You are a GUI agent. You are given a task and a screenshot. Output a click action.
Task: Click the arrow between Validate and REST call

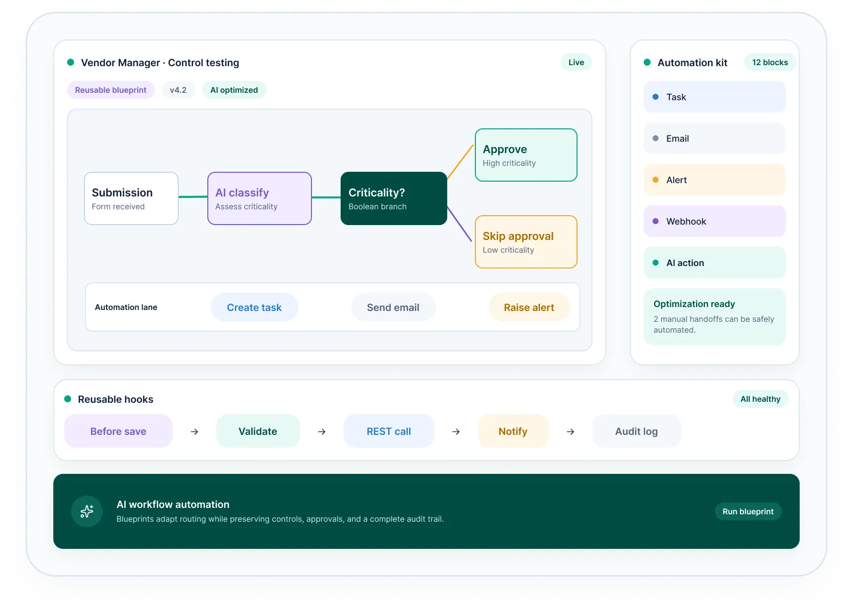click(x=322, y=431)
